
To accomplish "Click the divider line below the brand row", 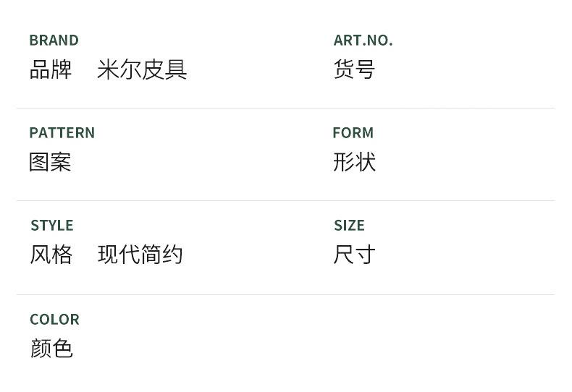I will 285,108.
